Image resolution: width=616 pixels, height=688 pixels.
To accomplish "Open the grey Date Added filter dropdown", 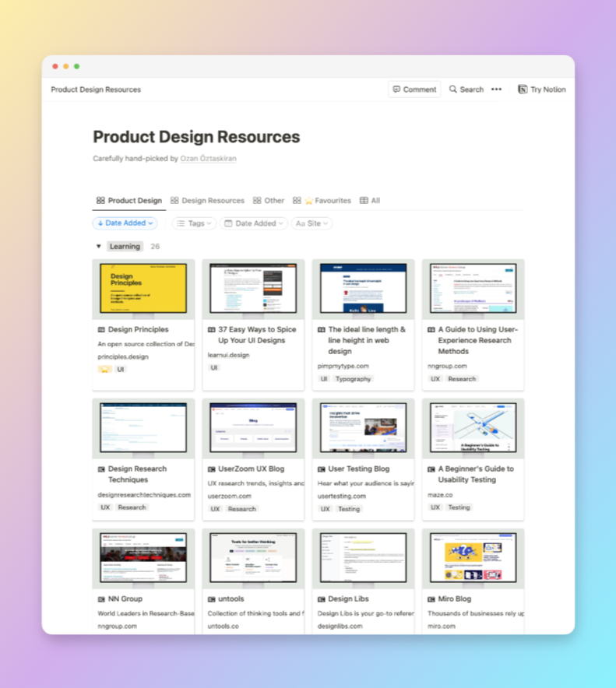I will tap(253, 223).
